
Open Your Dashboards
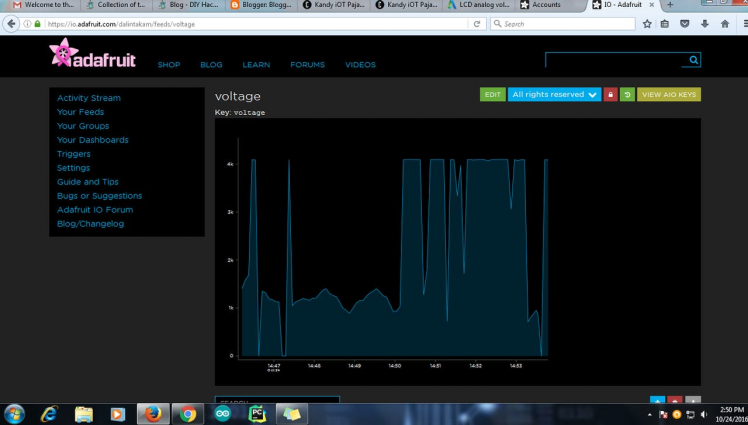[x=93, y=140]
